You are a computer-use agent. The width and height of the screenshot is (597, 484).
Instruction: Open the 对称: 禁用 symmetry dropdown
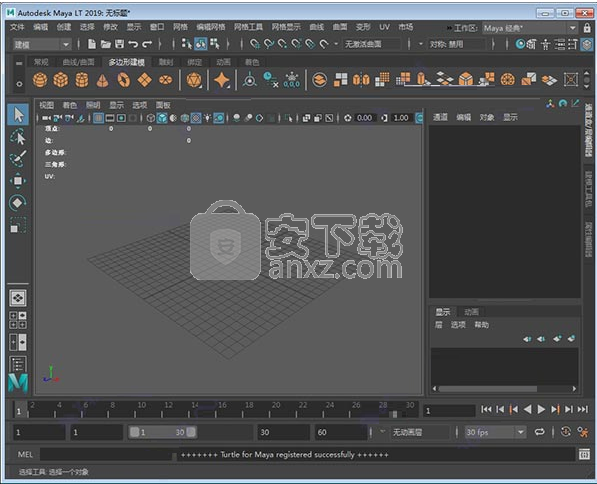[457, 44]
